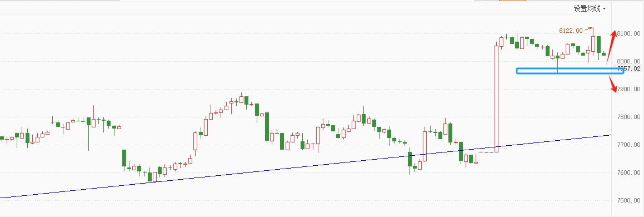Click the 8000.00 price axis label
The height and width of the screenshot is (217, 644).
tap(629, 61)
